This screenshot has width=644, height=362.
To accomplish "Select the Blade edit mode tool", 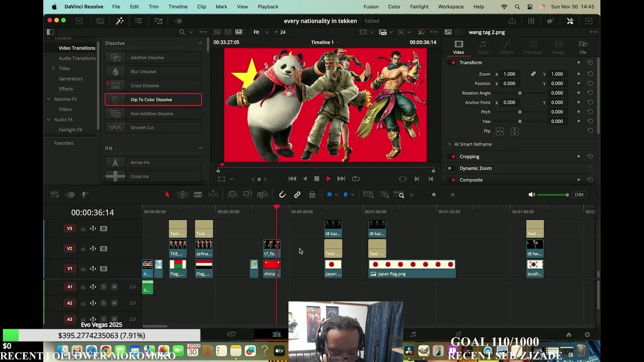I will [x=198, y=195].
